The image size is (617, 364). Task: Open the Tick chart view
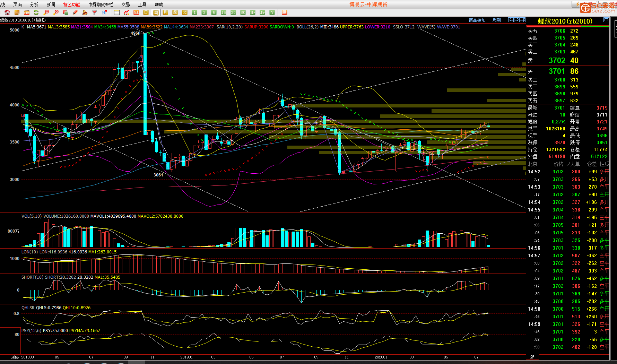(x=136, y=12)
